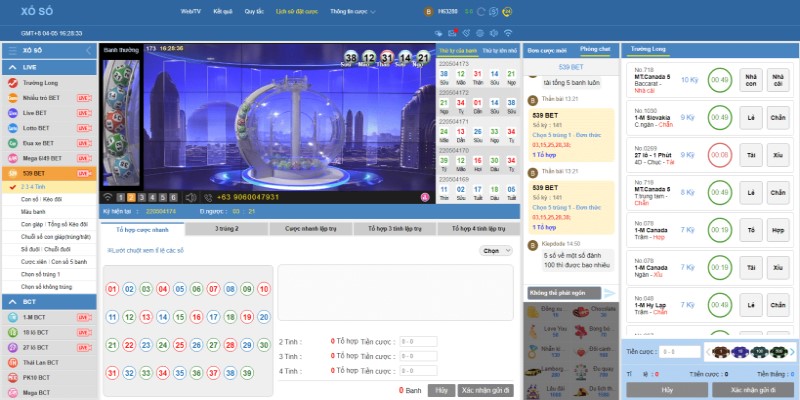Click the right arrow of chip selector

[792, 352]
